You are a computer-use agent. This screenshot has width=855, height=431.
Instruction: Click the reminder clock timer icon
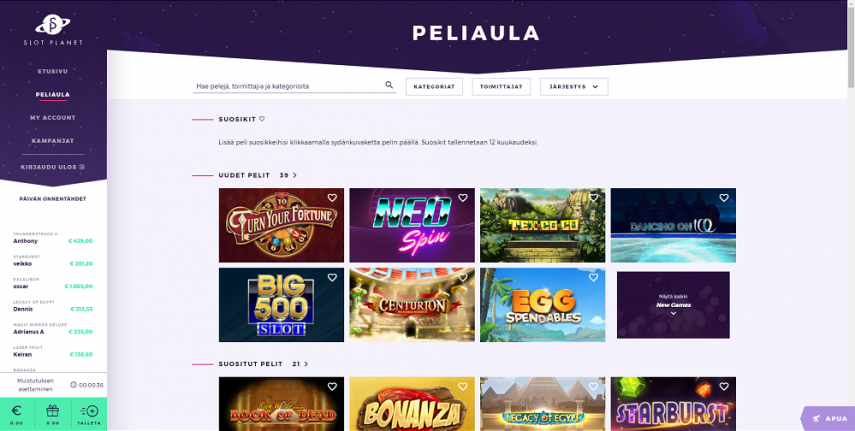pyautogui.click(x=74, y=385)
